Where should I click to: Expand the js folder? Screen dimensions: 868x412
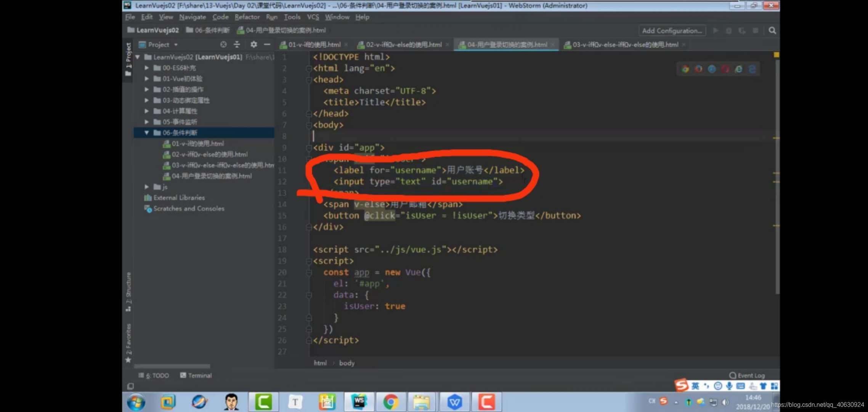pos(147,187)
